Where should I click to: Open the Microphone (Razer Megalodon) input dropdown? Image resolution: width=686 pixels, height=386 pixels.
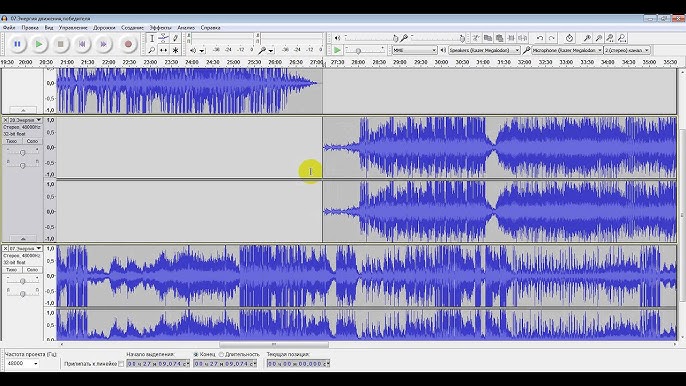[x=567, y=50]
